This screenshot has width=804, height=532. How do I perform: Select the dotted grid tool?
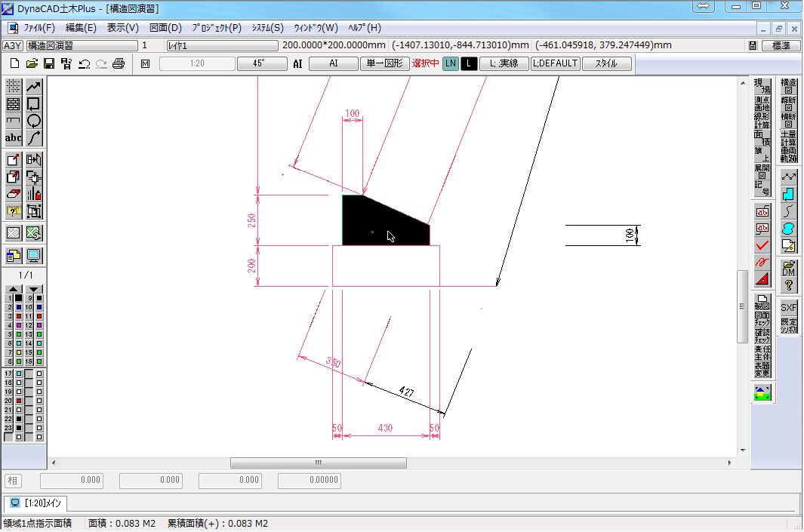(14, 86)
